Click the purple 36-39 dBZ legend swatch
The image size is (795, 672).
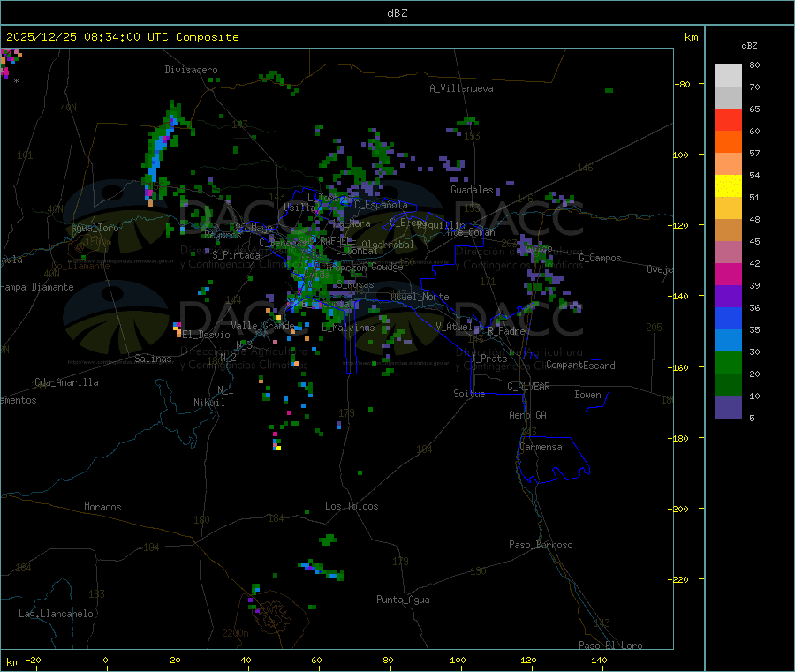[x=728, y=297]
